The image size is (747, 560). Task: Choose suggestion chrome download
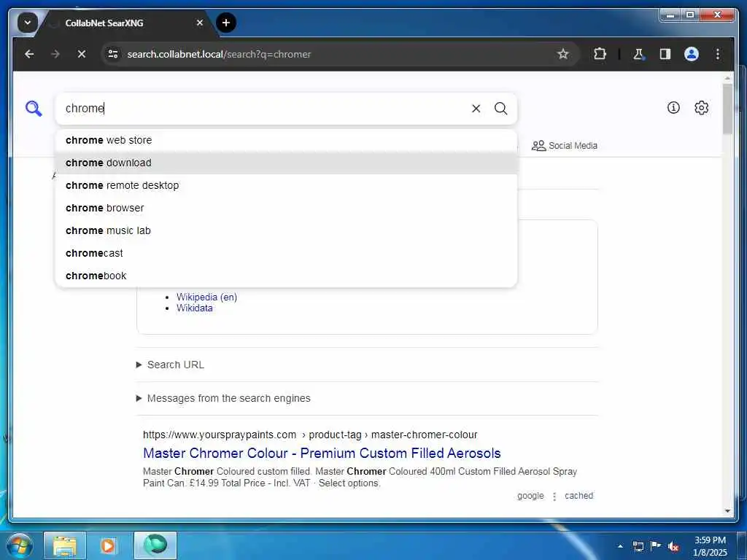pyautogui.click(x=286, y=163)
